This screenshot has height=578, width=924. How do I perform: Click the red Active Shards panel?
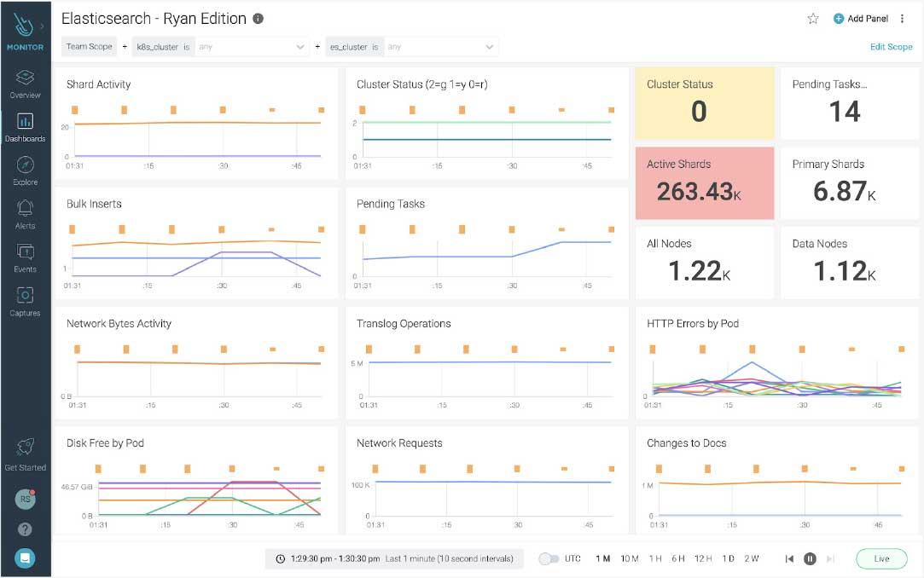click(705, 183)
